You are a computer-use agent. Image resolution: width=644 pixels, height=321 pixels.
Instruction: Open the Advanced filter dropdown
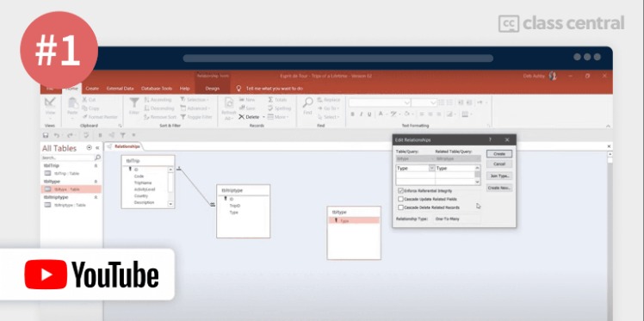(x=195, y=108)
